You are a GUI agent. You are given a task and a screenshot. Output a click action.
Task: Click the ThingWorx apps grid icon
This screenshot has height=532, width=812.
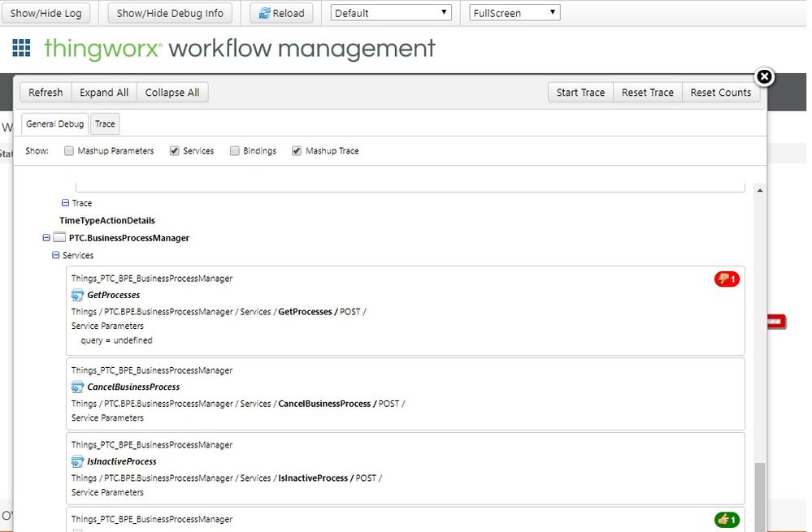[x=21, y=48]
